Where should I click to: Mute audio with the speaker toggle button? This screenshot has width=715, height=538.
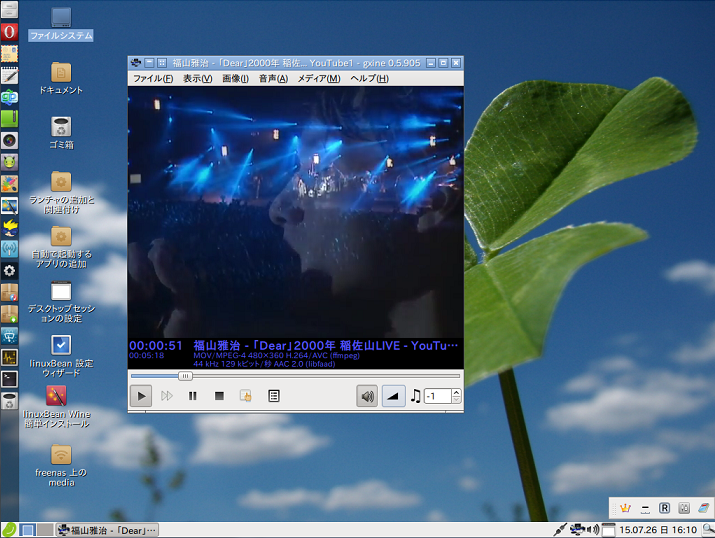pyautogui.click(x=367, y=396)
